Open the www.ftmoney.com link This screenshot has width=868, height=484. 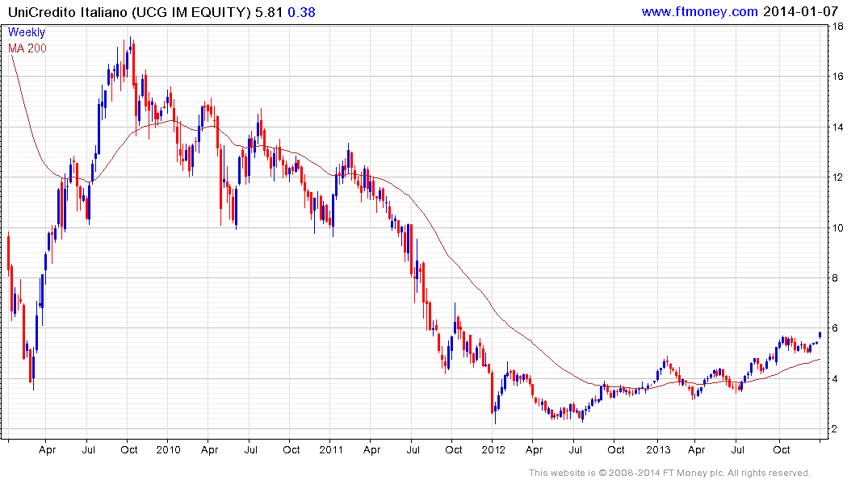(700, 11)
